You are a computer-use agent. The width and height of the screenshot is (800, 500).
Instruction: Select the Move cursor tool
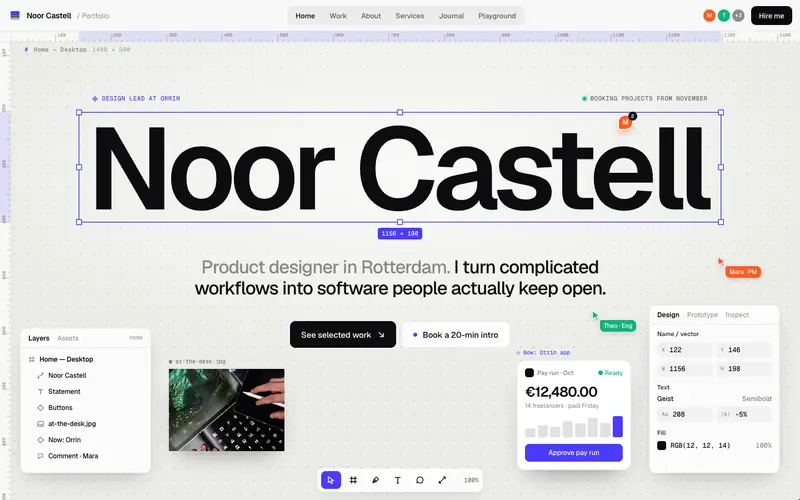point(331,480)
